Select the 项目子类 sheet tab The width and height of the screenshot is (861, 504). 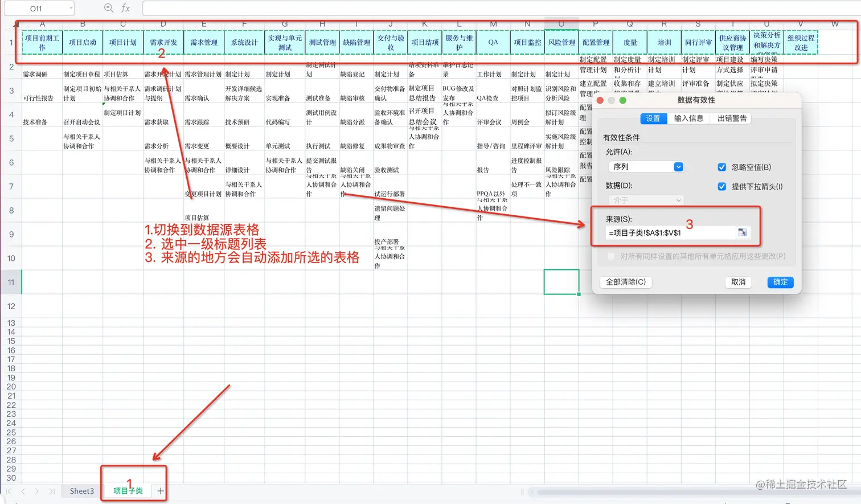click(128, 491)
